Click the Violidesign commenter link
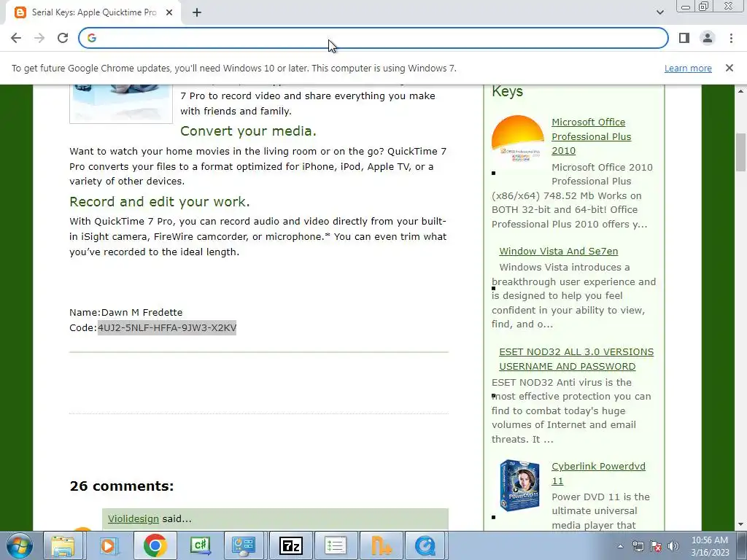 click(x=133, y=518)
